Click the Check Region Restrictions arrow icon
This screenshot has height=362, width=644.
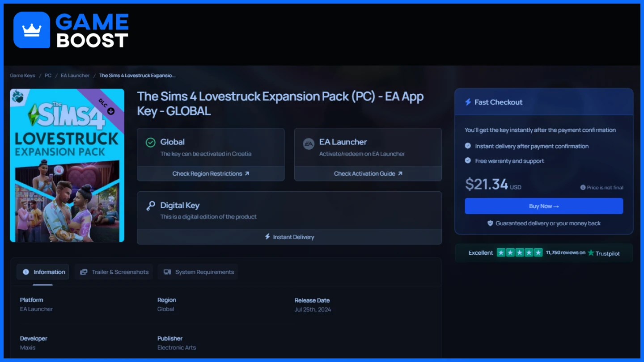click(247, 173)
